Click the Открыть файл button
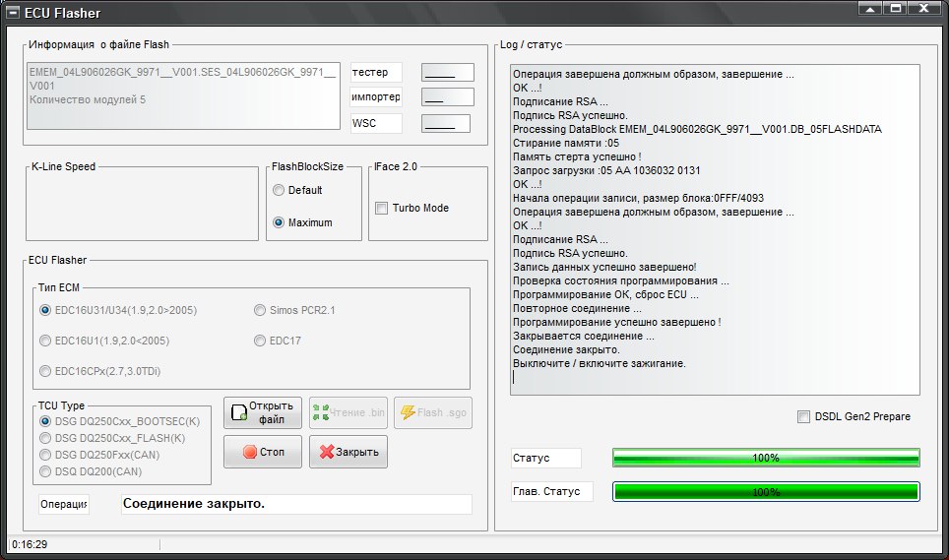The image size is (949, 560). click(263, 413)
